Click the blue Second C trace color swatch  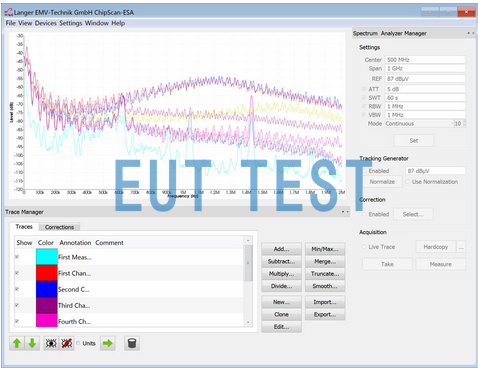(47, 289)
